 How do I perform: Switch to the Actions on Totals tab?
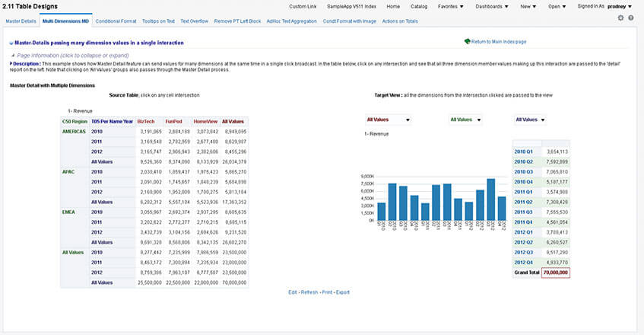[x=400, y=21]
